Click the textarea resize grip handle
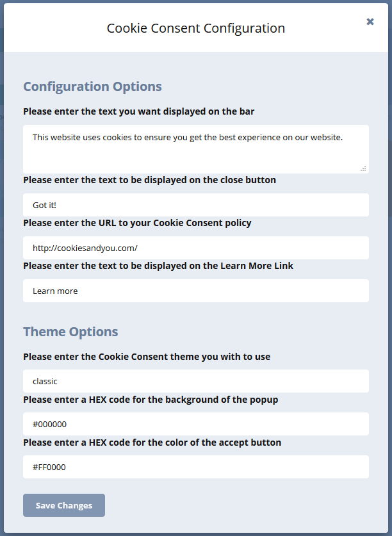This screenshot has width=392, height=536. 364,168
